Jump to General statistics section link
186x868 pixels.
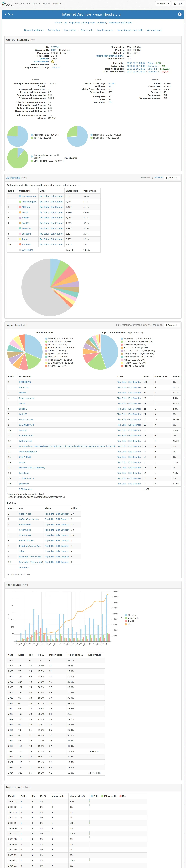point(34,30)
